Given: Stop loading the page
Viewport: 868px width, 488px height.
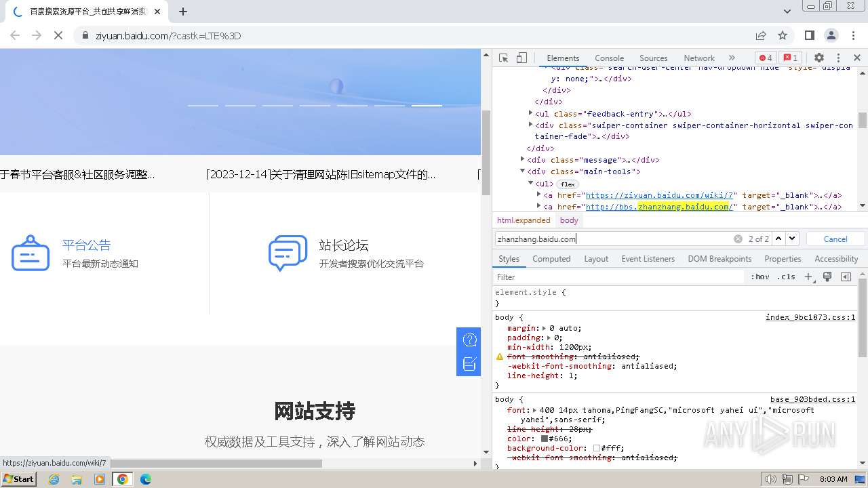Looking at the screenshot, I should point(58,35).
